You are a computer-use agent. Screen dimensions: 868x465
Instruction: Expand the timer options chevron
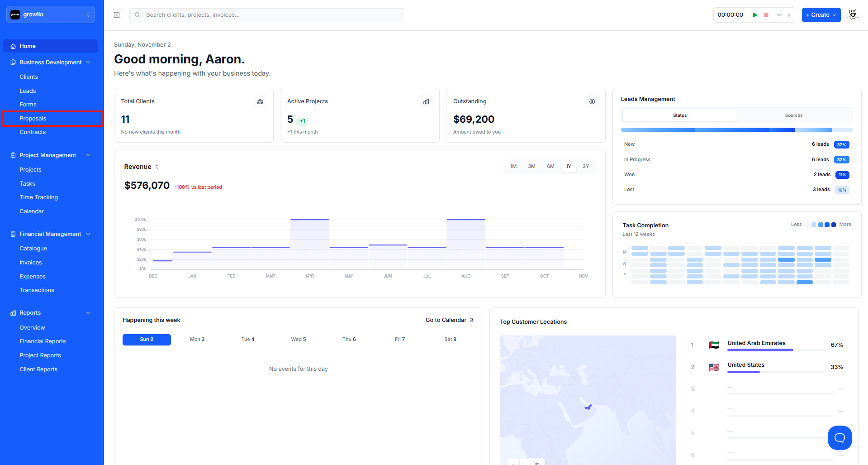coord(779,15)
